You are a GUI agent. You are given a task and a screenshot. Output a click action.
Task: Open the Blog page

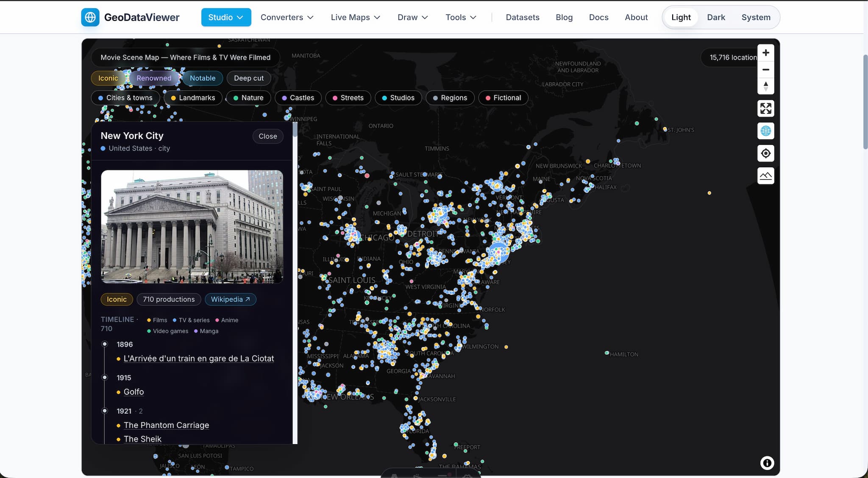(564, 17)
